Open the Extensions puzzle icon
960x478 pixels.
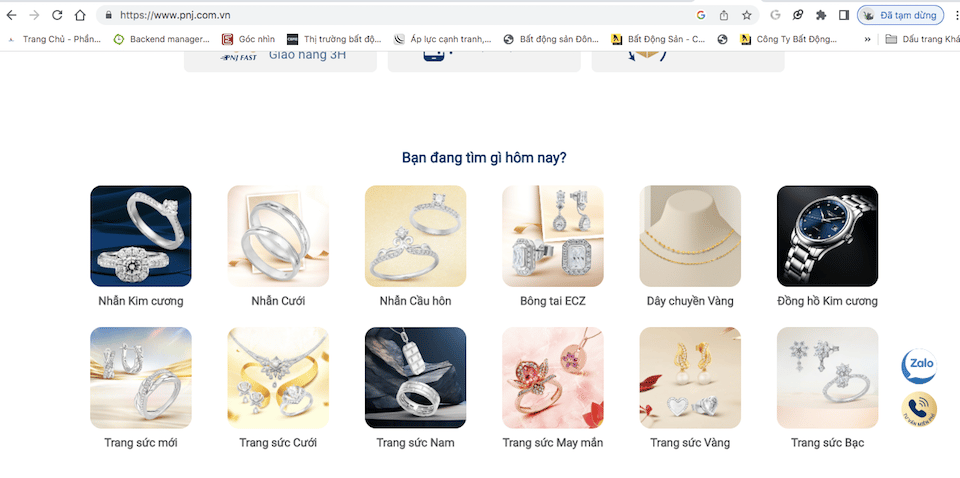click(x=821, y=15)
